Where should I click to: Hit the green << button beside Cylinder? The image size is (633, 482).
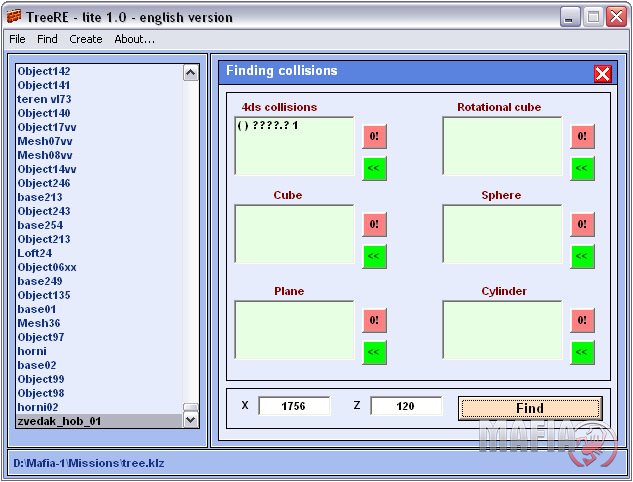pos(582,353)
